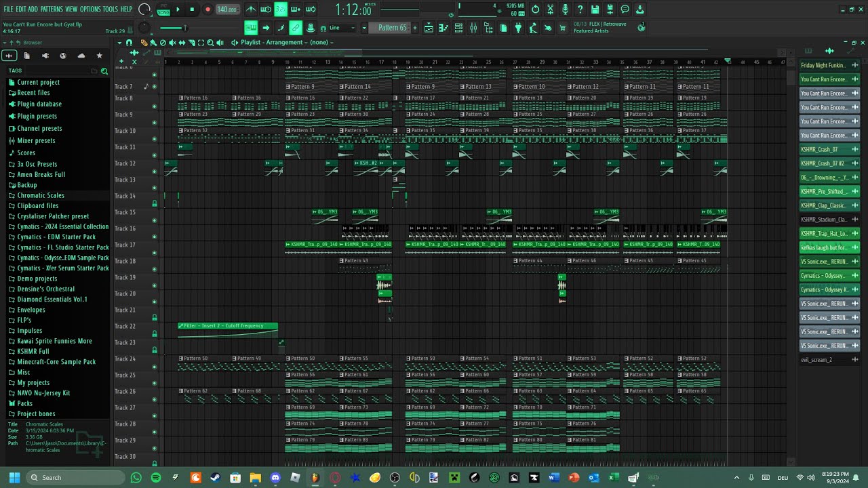This screenshot has height=488, width=868.
Task: Click the save project floppy icon
Action: (595, 9)
